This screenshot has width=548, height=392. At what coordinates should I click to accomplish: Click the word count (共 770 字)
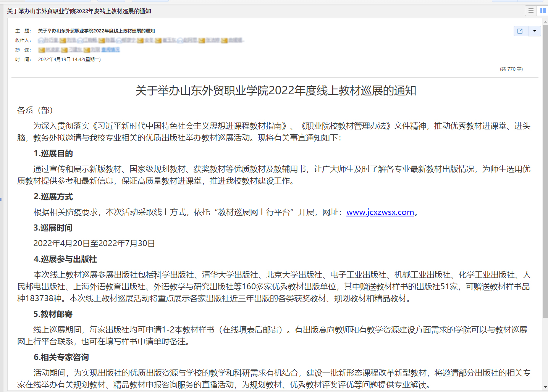(x=511, y=69)
